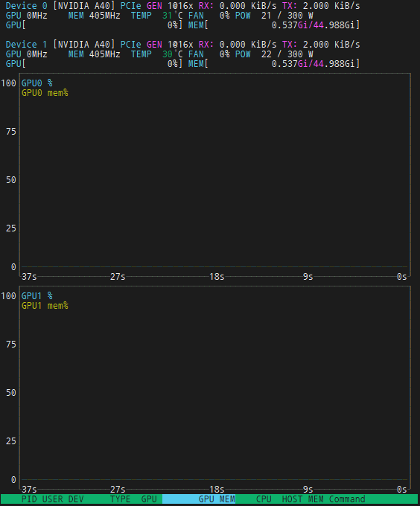Click the 37s time label under GPU1 chart

pos(29,490)
